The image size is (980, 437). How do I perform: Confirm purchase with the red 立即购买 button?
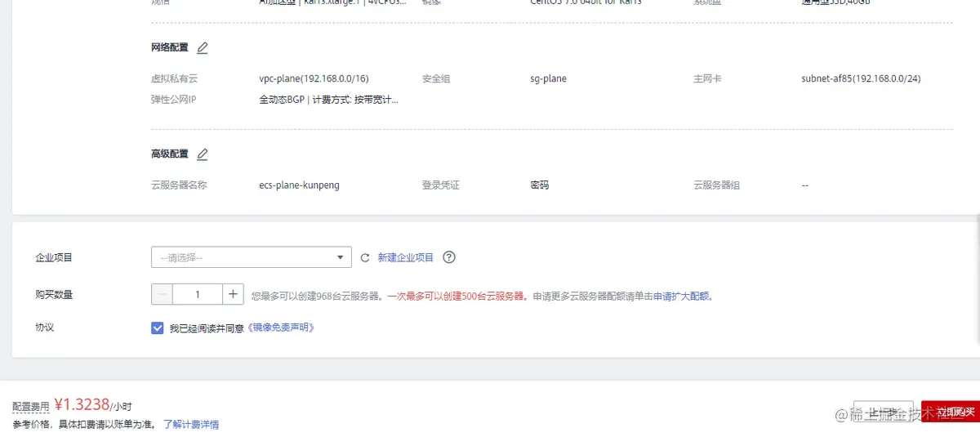[951, 412]
